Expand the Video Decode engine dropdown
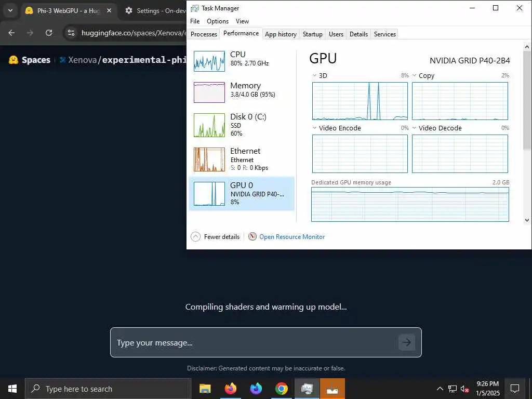Viewport: 532px width, 399px height. point(414,128)
